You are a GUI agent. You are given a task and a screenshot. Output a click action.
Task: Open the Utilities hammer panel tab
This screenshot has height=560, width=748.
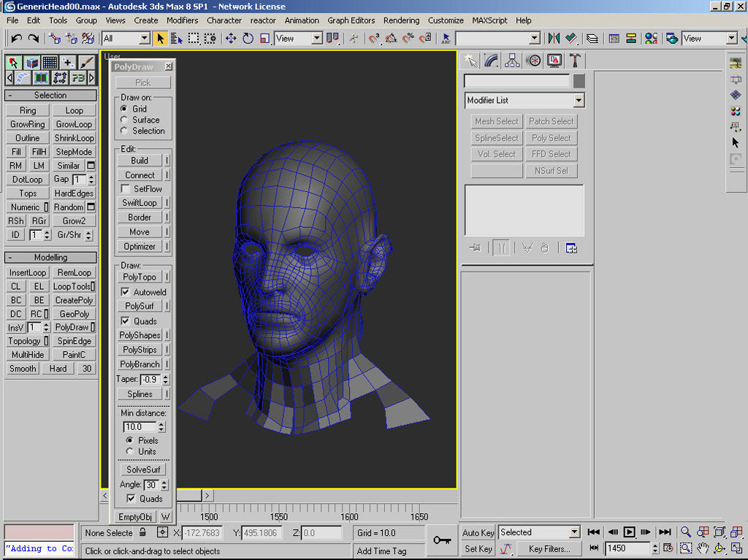(x=575, y=61)
